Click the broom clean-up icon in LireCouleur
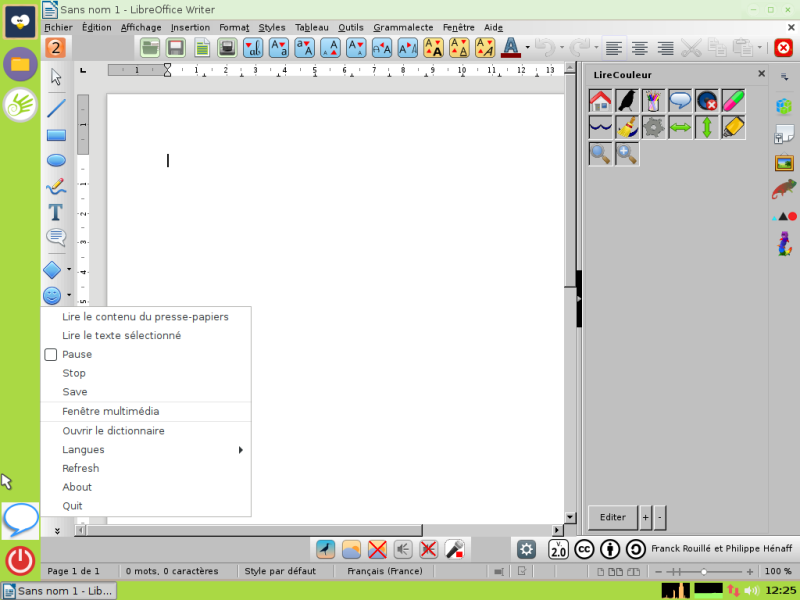 tap(627, 127)
